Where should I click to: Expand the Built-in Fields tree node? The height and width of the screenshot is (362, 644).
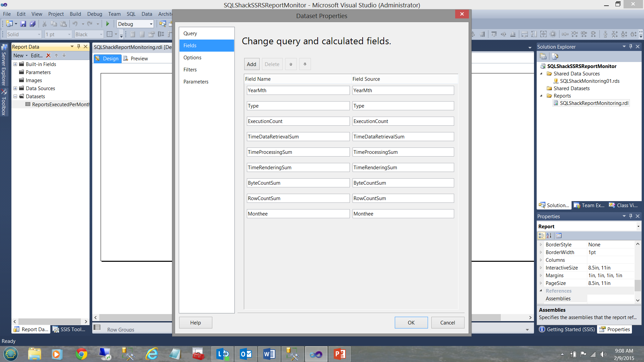pyautogui.click(x=15, y=64)
